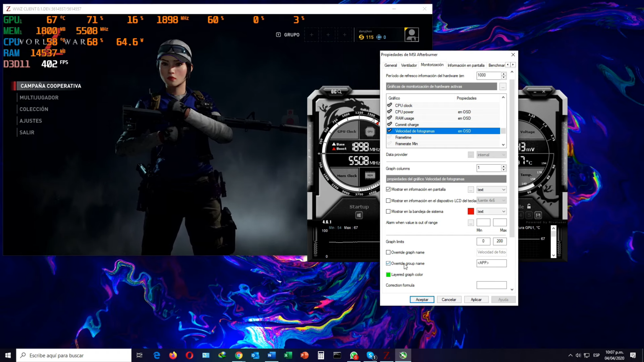Screen dimensions: 644x362
Task: Open Excel from the taskbar
Action: 288,355
